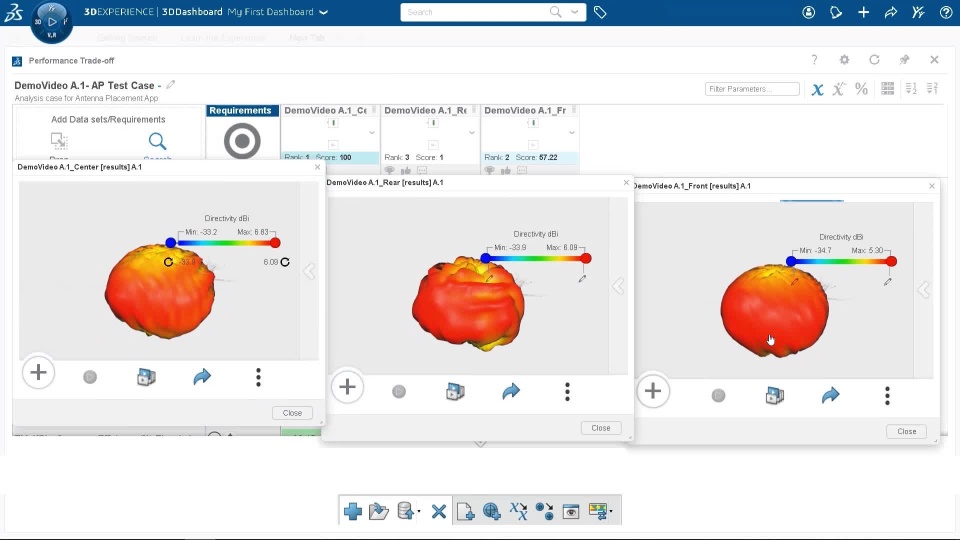Click plus button in Center results panel
Screen dimensions: 960x540
click(38, 372)
